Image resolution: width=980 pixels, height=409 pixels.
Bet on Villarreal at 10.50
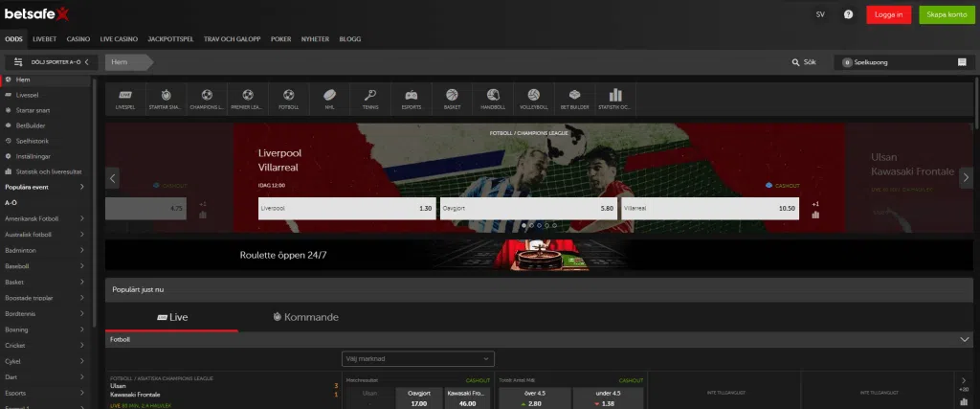point(710,208)
